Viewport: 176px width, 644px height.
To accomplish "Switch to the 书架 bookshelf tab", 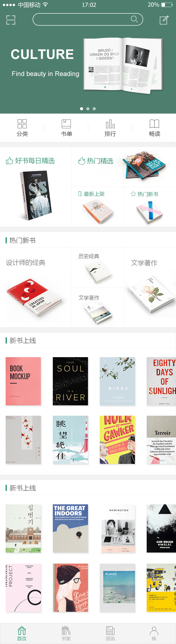I will click(66, 633).
